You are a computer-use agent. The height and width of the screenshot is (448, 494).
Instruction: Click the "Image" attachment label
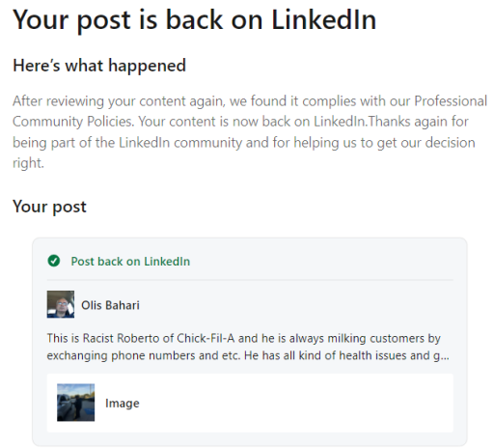[123, 404]
